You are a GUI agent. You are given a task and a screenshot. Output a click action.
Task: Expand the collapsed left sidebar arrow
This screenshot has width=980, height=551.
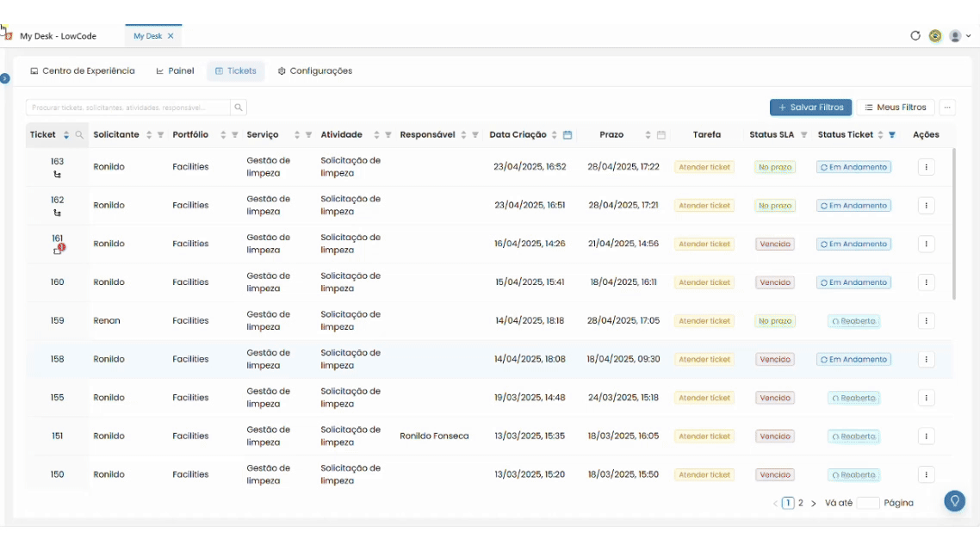pyautogui.click(x=5, y=78)
